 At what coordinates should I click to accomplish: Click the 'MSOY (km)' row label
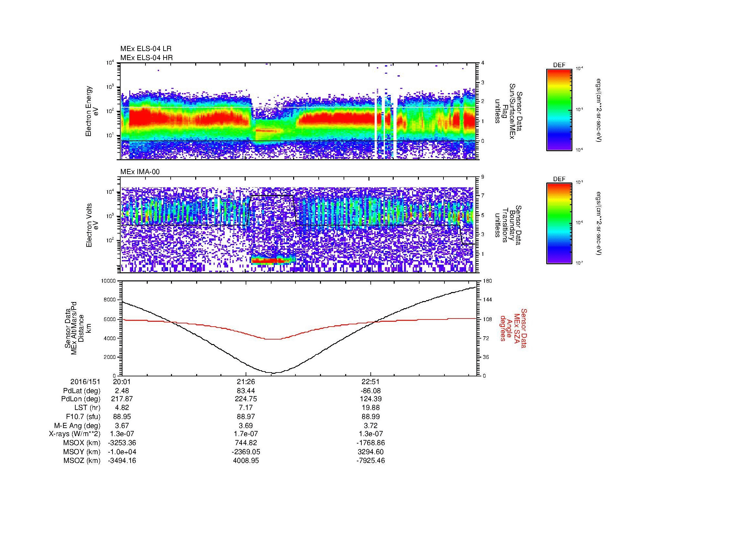pyautogui.click(x=82, y=452)
